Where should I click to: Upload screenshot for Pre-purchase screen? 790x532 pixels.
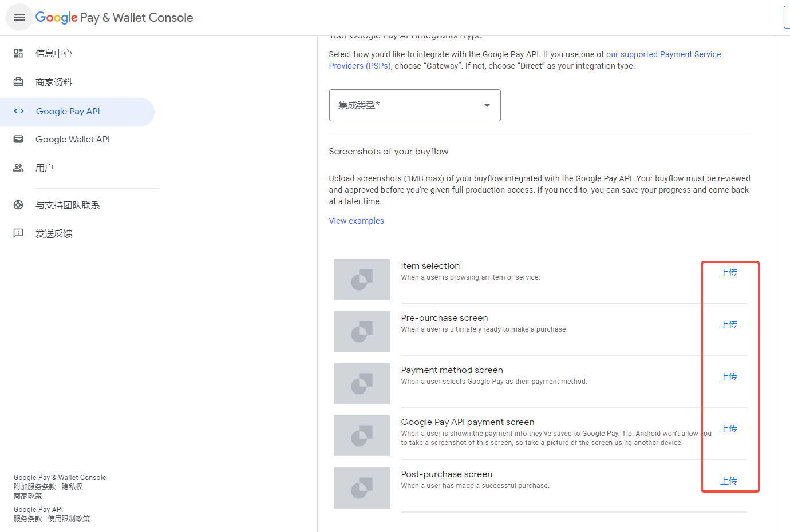pyautogui.click(x=729, y=325)
